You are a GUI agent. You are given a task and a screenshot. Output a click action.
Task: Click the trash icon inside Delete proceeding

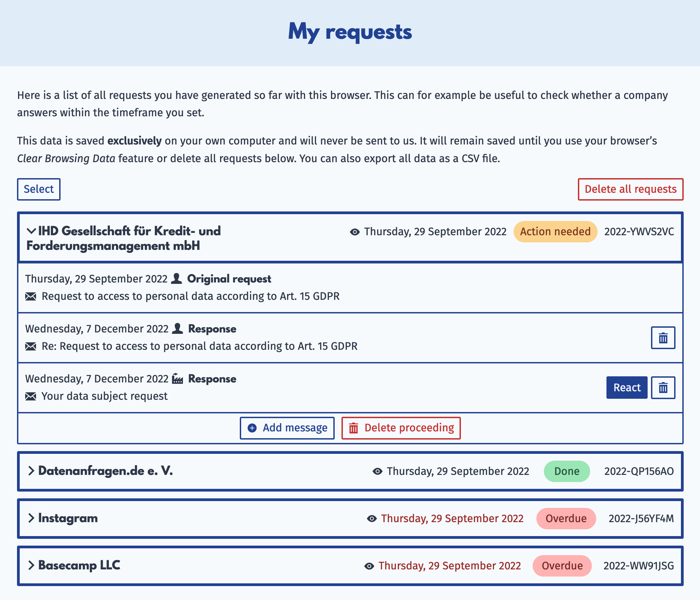[353, 428]
